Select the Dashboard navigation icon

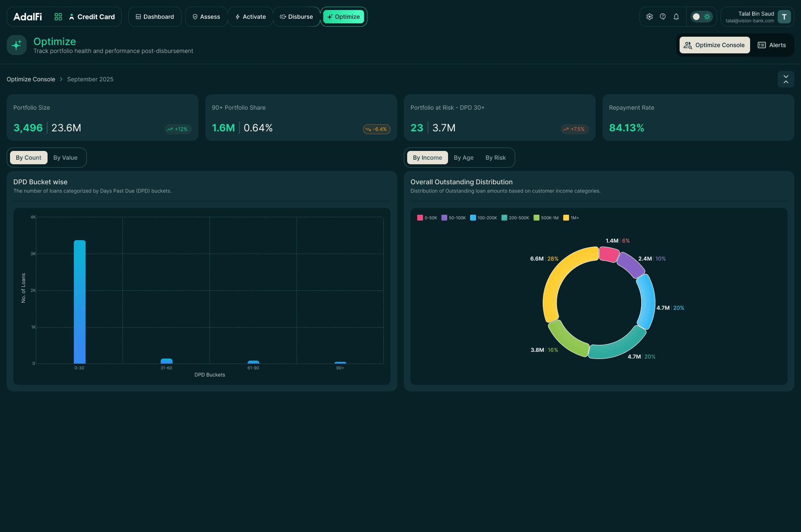[138, 17]
